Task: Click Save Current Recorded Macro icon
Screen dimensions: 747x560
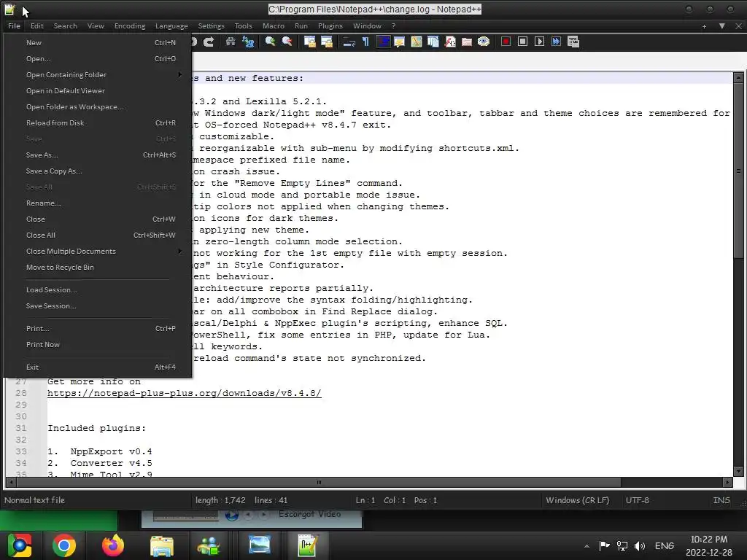Action: [x=573, y=42]
